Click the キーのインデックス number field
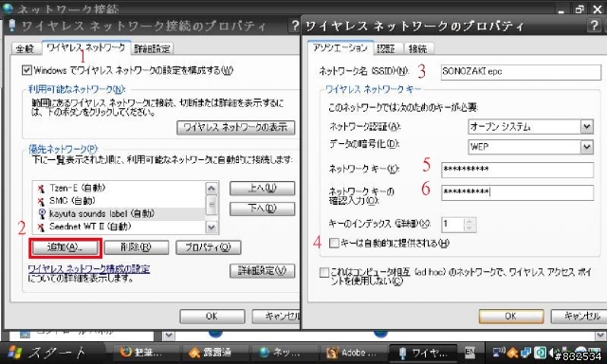 (452, 225)
